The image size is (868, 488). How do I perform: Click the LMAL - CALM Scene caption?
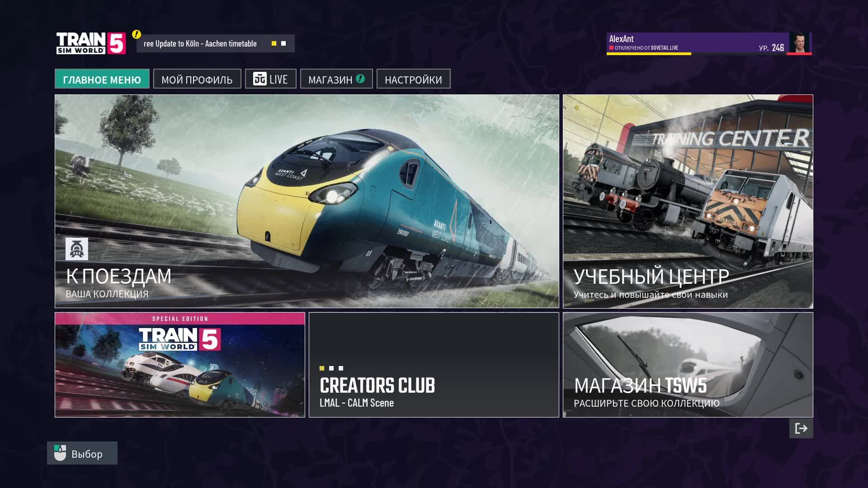click(x=357, y=403)
